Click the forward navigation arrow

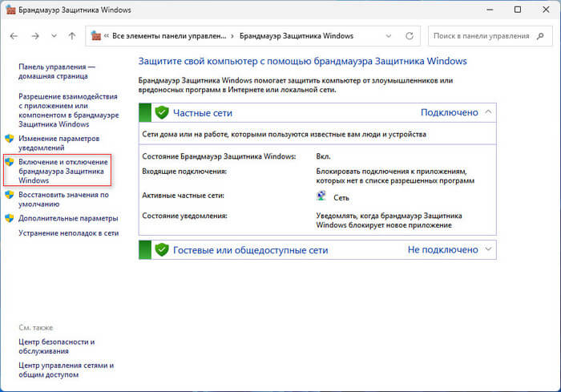point(34,36)
